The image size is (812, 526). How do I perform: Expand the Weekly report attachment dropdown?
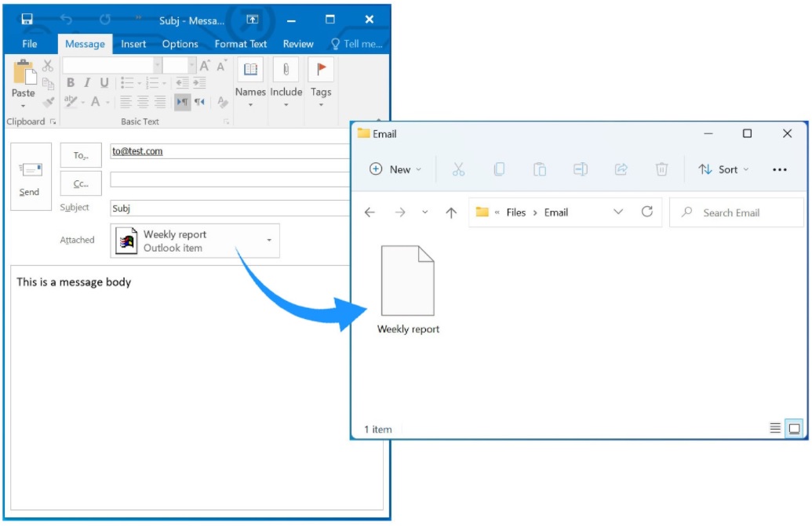(x=268, y=241)
